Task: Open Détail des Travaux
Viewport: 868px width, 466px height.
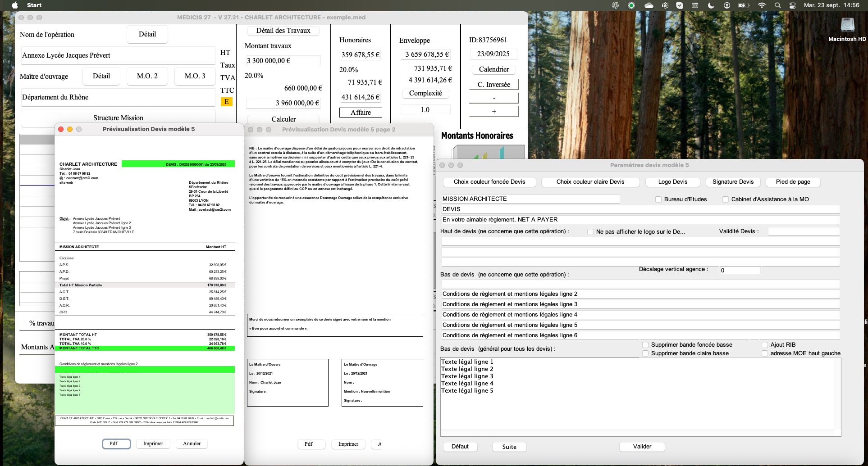Action: (283, 31)
